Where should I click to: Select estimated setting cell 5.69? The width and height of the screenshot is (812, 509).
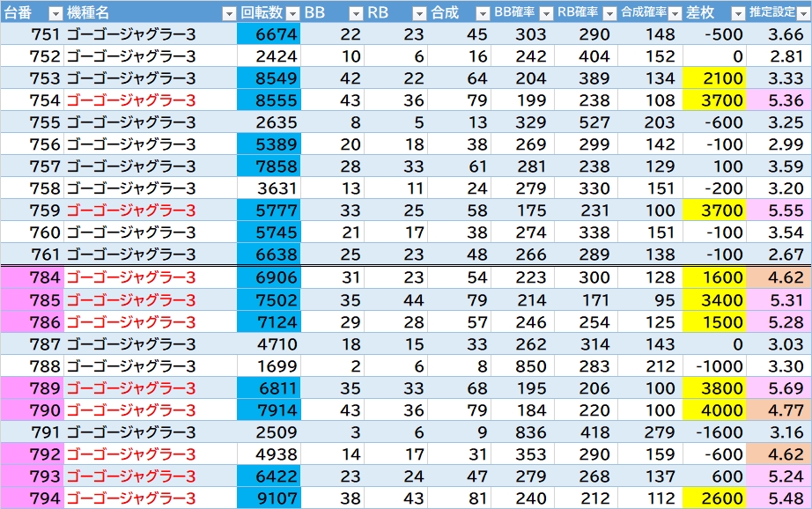coord(779,387)
